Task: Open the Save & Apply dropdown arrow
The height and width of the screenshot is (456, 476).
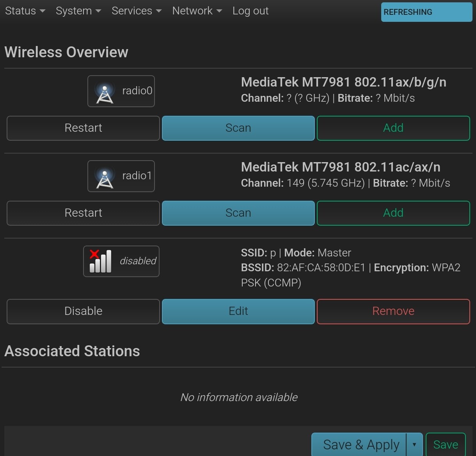Action: pos(414,445)
